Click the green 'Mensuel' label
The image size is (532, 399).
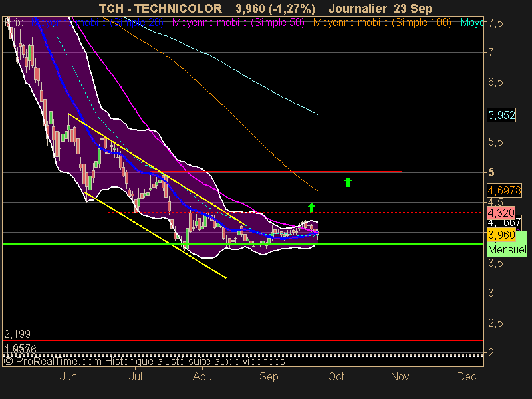click(x=507, y=250)
